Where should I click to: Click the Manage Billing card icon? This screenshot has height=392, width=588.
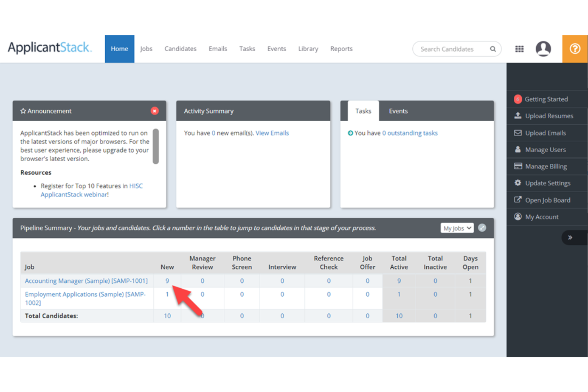coord(518,166)
